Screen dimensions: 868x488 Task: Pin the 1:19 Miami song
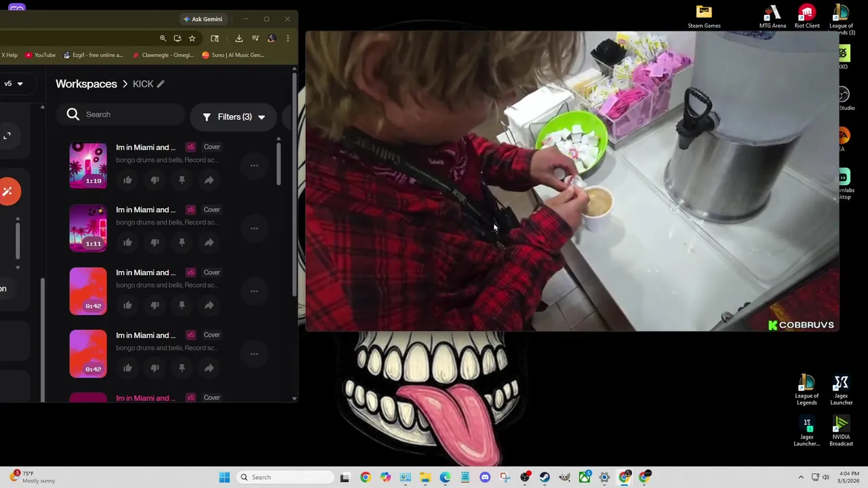tap(182, 180)
